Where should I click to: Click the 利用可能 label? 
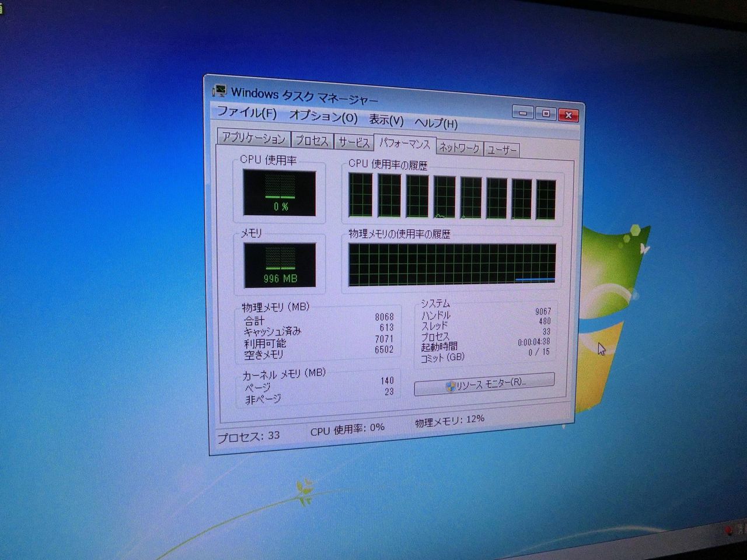(x=265, y=344)
